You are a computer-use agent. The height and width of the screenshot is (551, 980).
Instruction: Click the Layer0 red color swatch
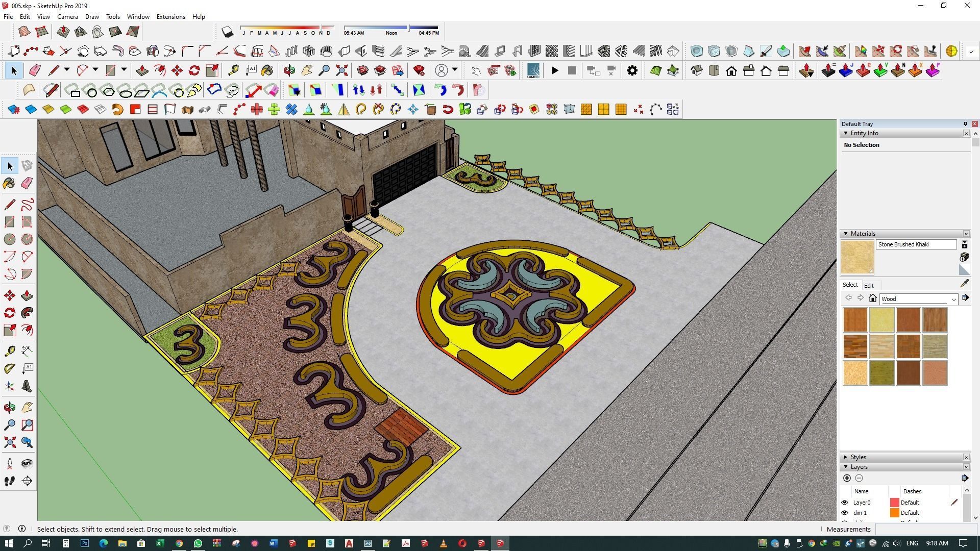[x=894, y=503]
